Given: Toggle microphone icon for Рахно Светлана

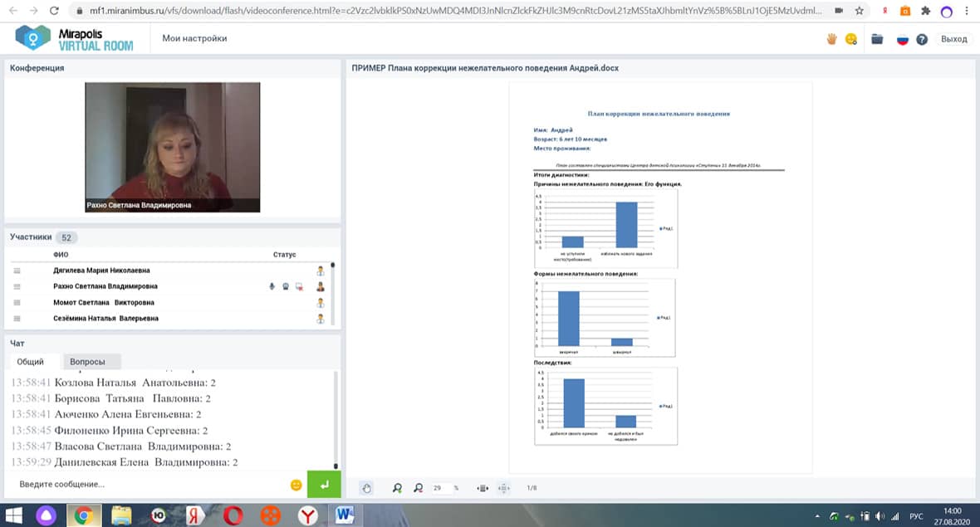Looking at the screenshot, I should 272,286.
